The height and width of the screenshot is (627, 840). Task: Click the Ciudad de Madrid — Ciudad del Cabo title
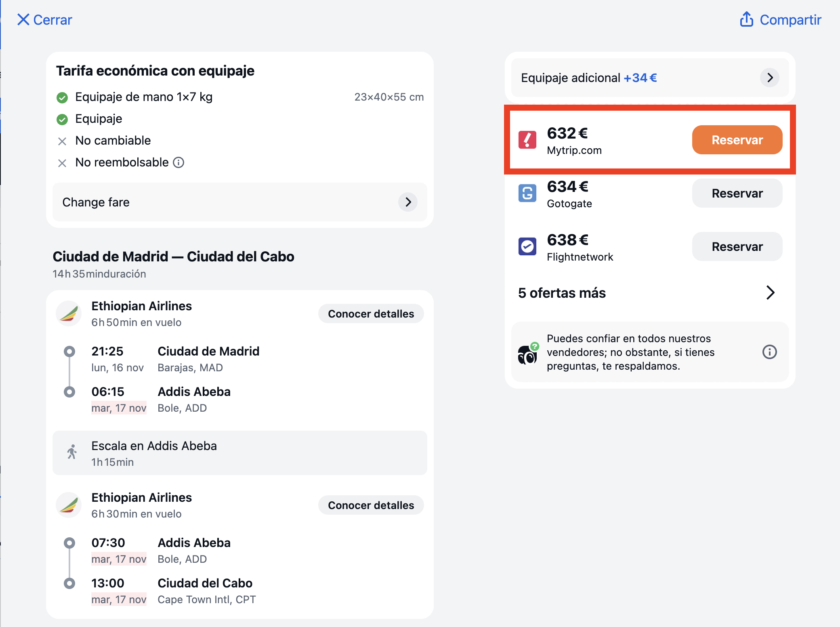coord(173,257)
